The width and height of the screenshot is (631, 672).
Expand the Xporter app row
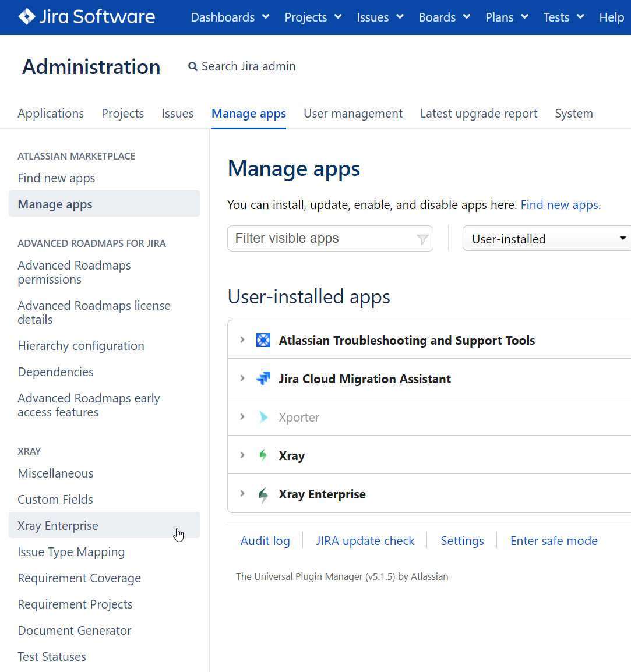click(242, 416)
